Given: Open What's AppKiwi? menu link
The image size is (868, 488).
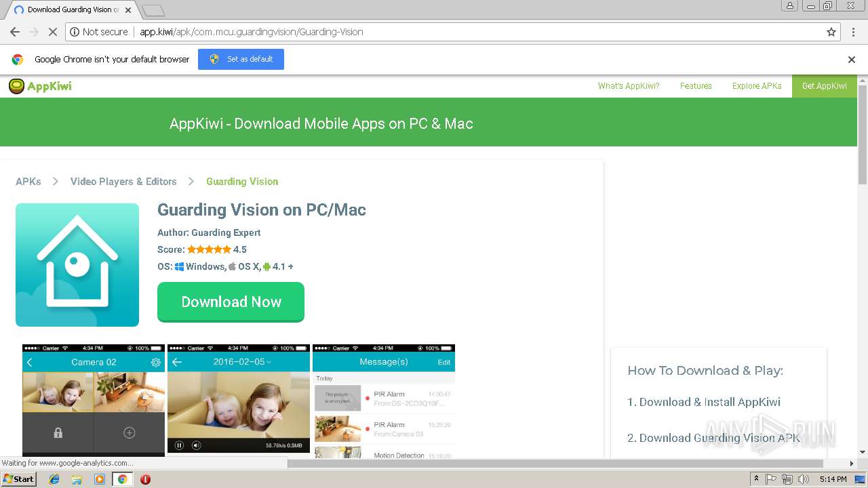Looking at the screenshot, I should [629, 86].
